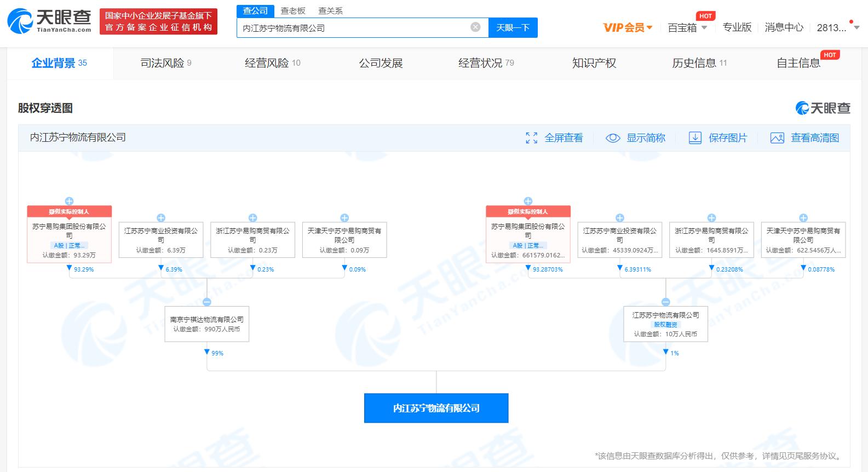Open account 2813... dropdown
This screenshot has height=472, width=868.
[838, 27]
